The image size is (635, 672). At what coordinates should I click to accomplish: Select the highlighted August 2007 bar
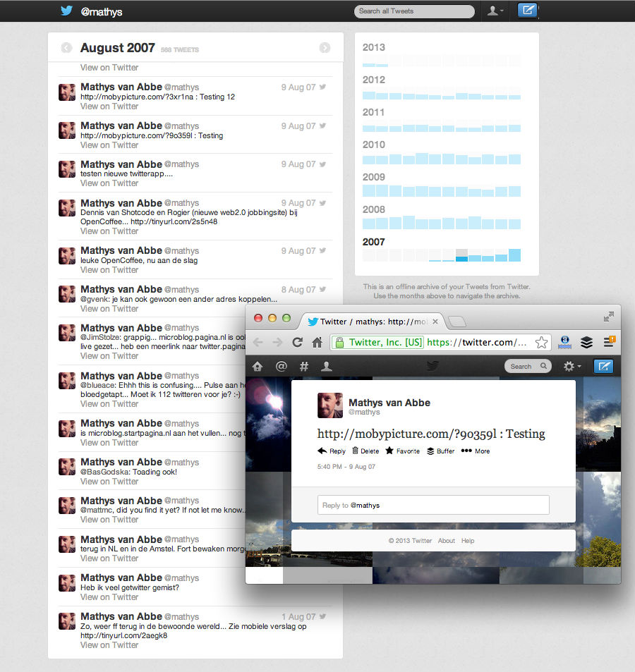tap(461, 256)
